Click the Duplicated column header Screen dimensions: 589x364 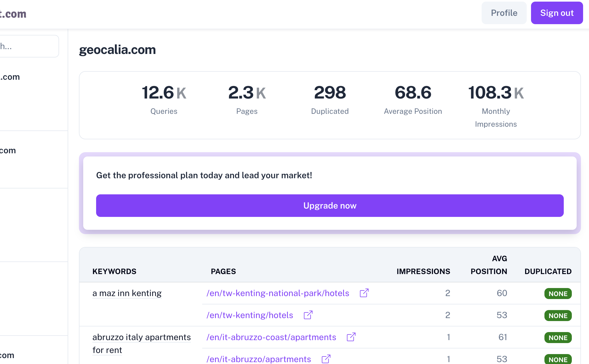[548, 271]
